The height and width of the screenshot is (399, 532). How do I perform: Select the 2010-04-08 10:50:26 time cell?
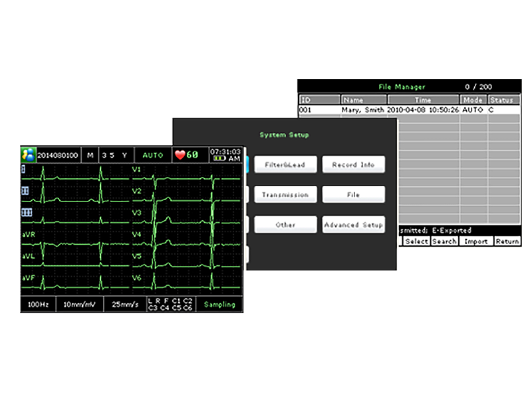point(423,110)
